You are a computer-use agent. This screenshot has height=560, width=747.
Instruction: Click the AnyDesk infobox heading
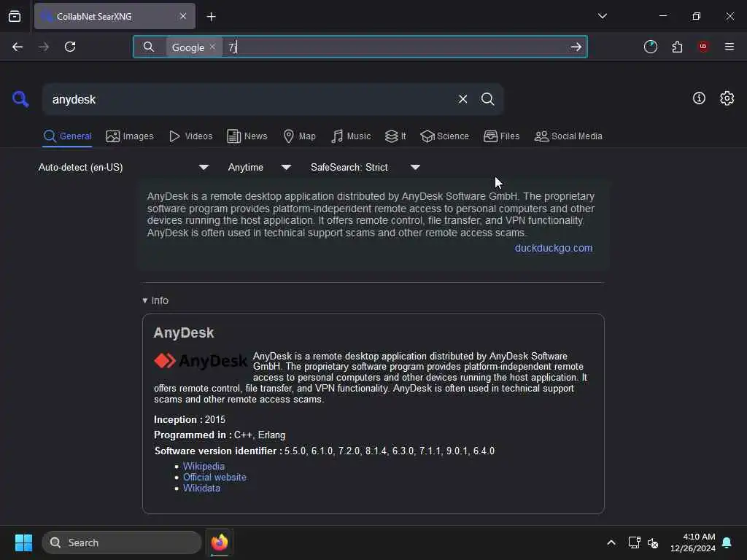click(x=183, y=332)
